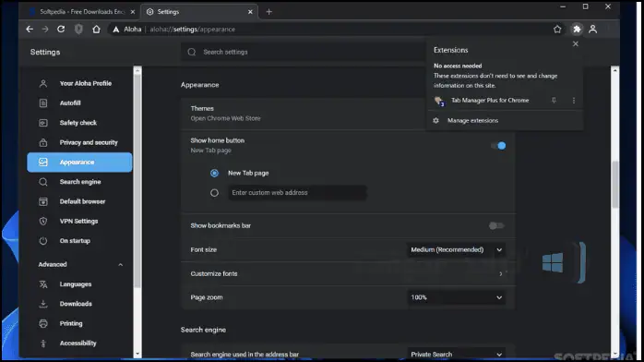Click the Accessibility figure icon

click(x=43, y=344)
